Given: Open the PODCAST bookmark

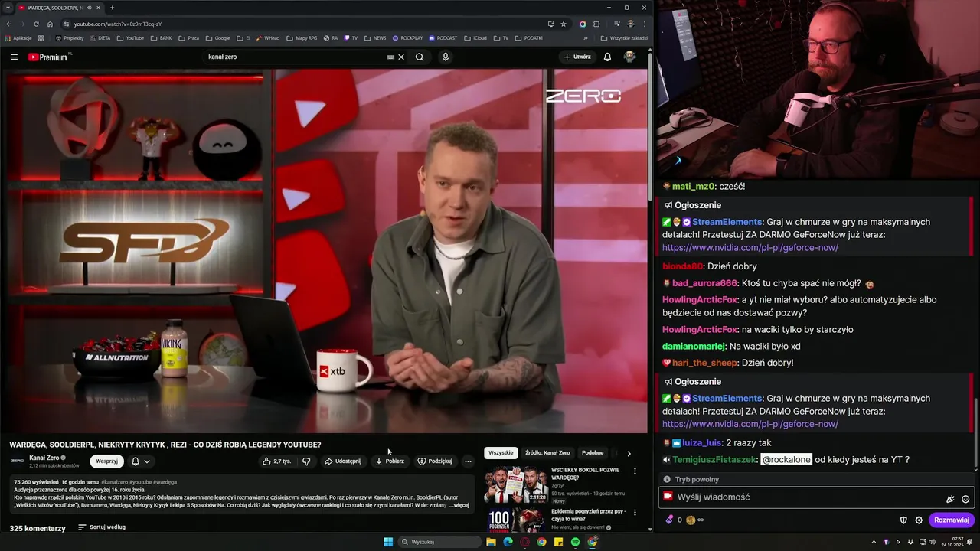Looking at the screenshot, I should click(443, 38).
